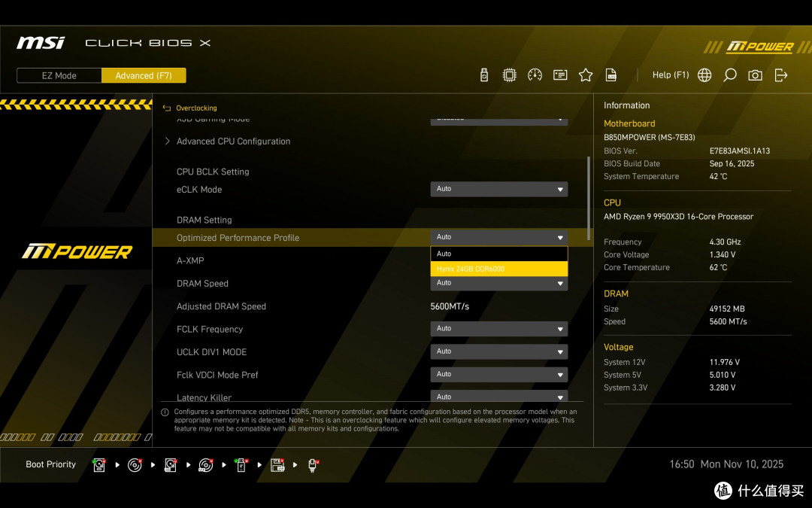The image size is (812, 508).
Task: Select the USB flash key boot icon
Action: (x=241, y=465)
